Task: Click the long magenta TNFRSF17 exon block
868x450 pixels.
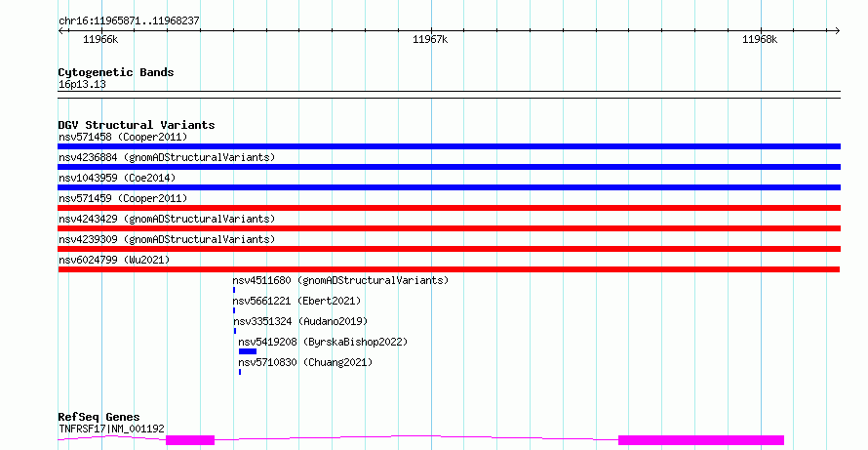Action: [x=701, y=440]
